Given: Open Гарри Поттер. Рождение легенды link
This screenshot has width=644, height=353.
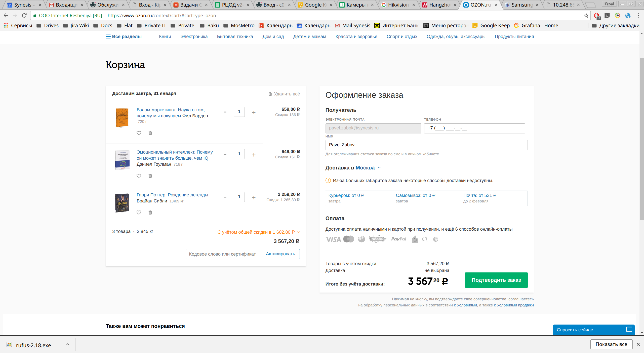Looking at the screenshot, I should (172, 195).
